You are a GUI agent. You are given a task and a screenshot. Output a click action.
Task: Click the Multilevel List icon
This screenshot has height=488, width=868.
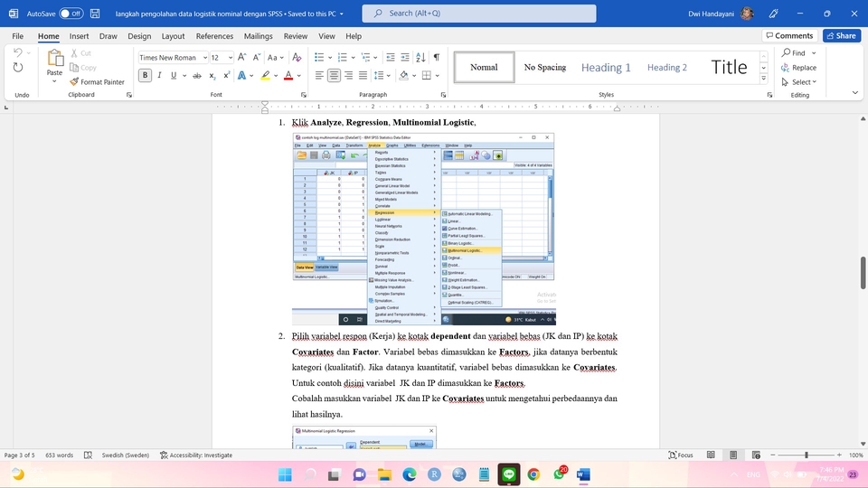[x=365, y=58]
